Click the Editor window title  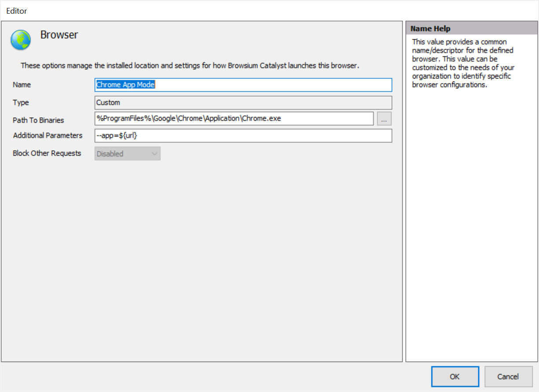17,11
